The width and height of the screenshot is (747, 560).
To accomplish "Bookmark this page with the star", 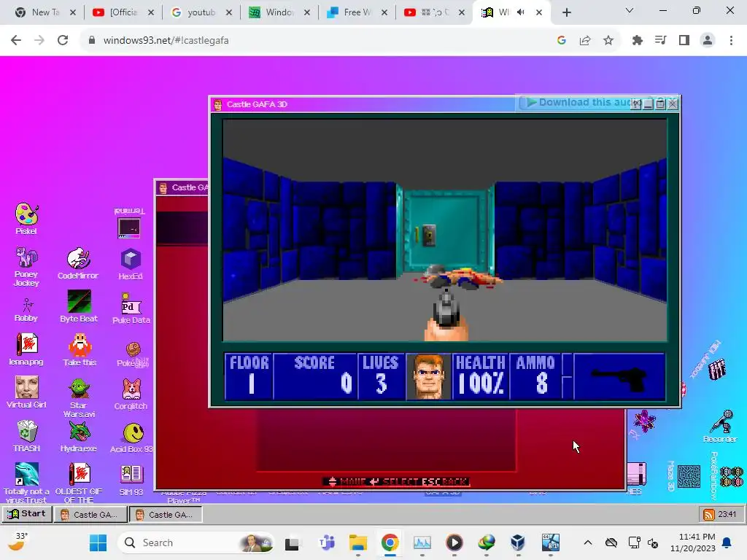I will 608,41.
